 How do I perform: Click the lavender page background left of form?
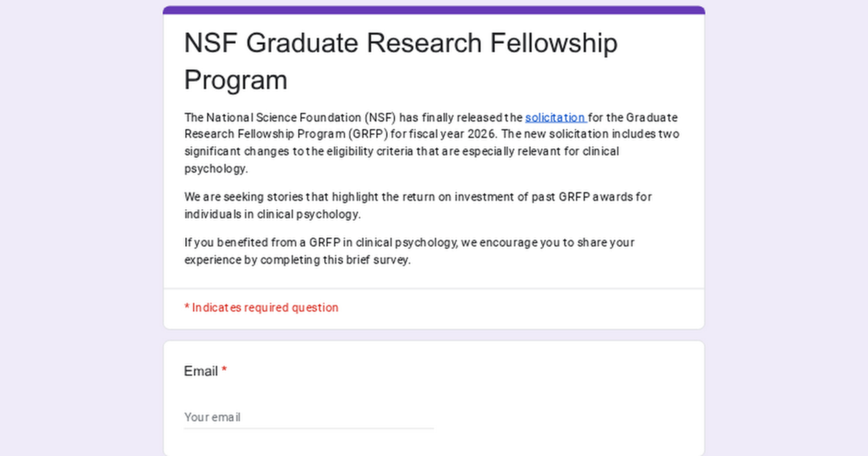[78, 217]
